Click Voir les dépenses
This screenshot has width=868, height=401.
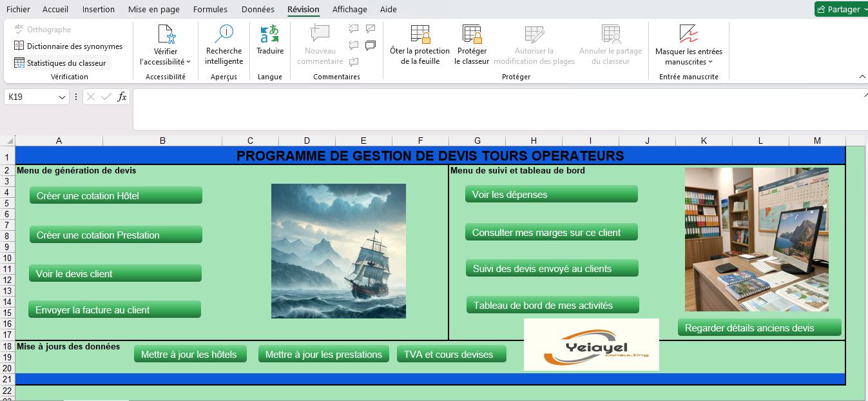pyautogui.click(x=551, y=193)
